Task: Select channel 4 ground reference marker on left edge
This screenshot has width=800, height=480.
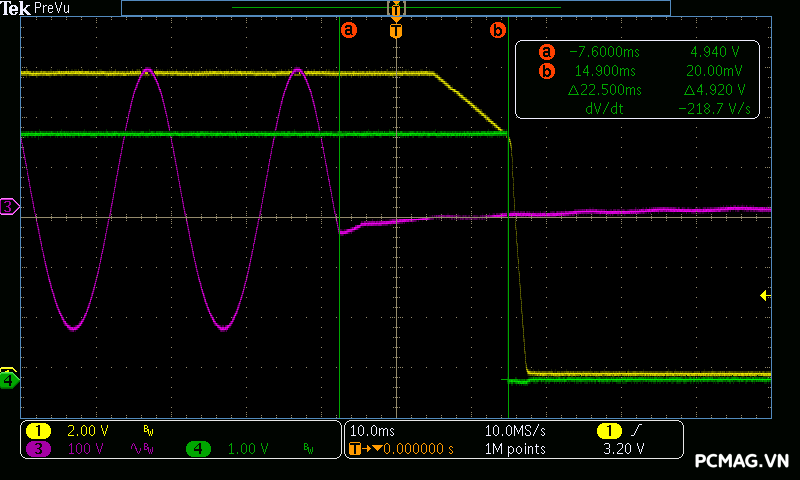Action: tap(9, 379)
